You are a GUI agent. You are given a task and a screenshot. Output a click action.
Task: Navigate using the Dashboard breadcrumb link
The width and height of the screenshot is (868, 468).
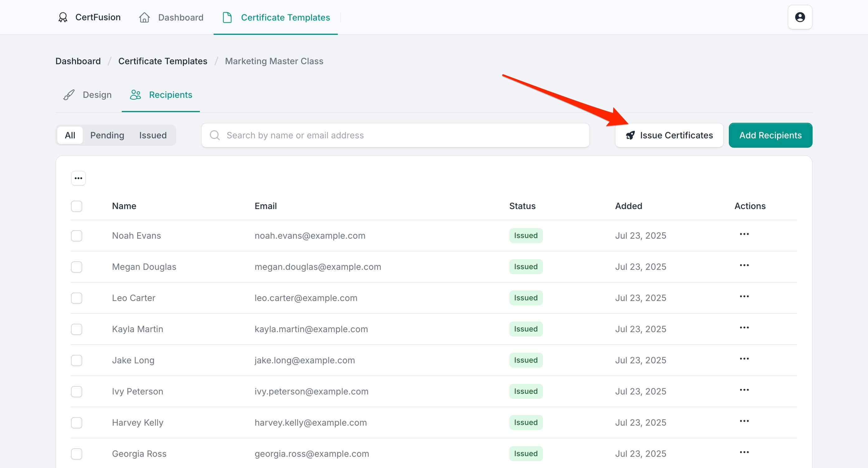pyautogui.click(x=78, y=61)
